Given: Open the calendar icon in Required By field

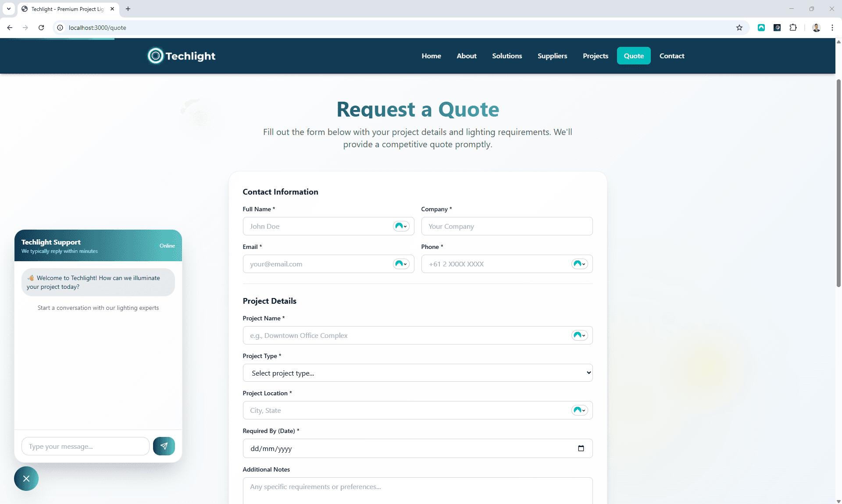Looking at the screenshot, I should point(581,448).
